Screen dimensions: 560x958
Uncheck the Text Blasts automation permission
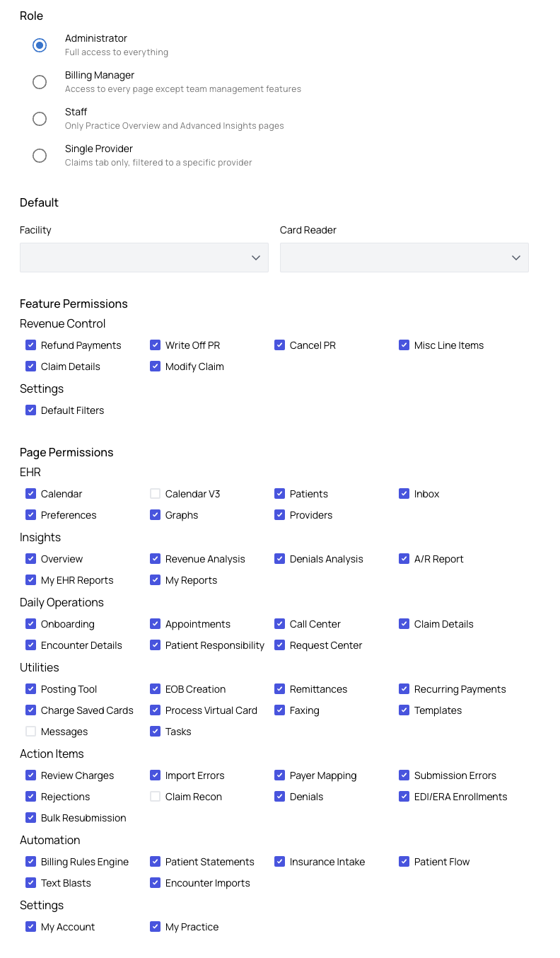coord(30,882)
